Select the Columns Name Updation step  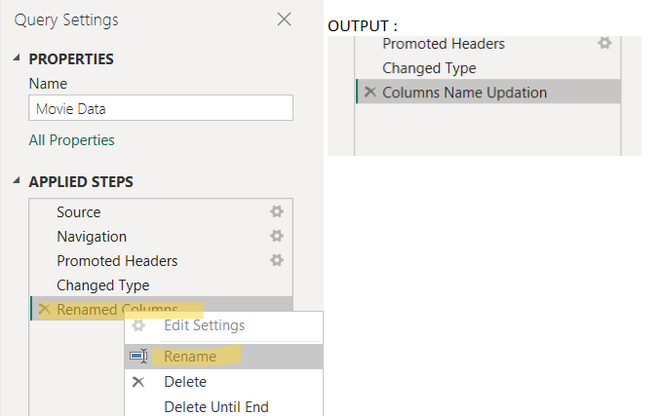pos(464,93)
